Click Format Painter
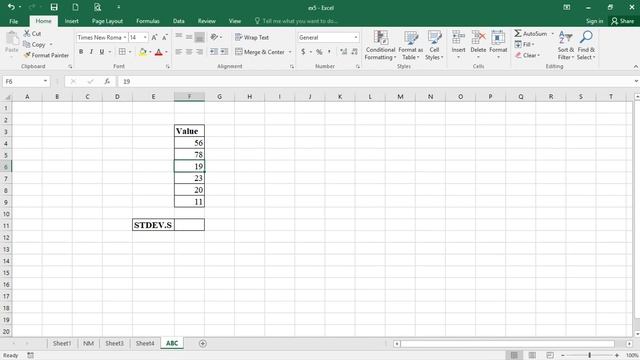Viewport: 640px width, 360px height. coord(46,55)
